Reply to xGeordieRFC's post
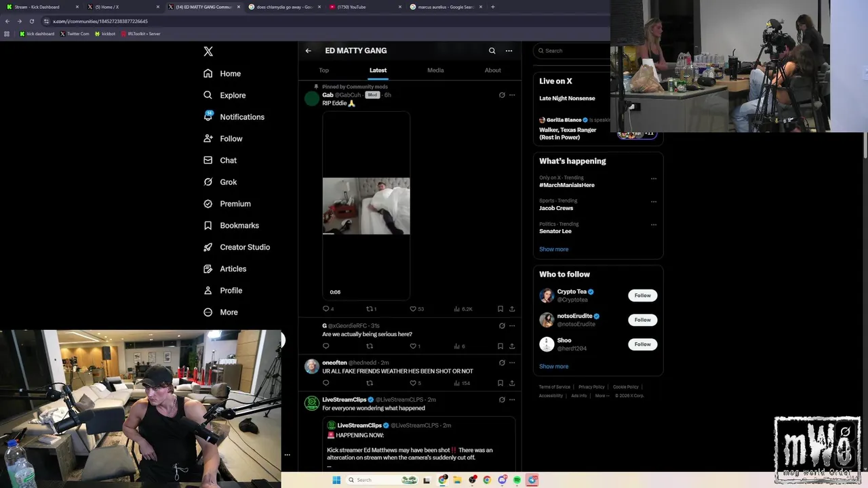 tap(325, 346)
